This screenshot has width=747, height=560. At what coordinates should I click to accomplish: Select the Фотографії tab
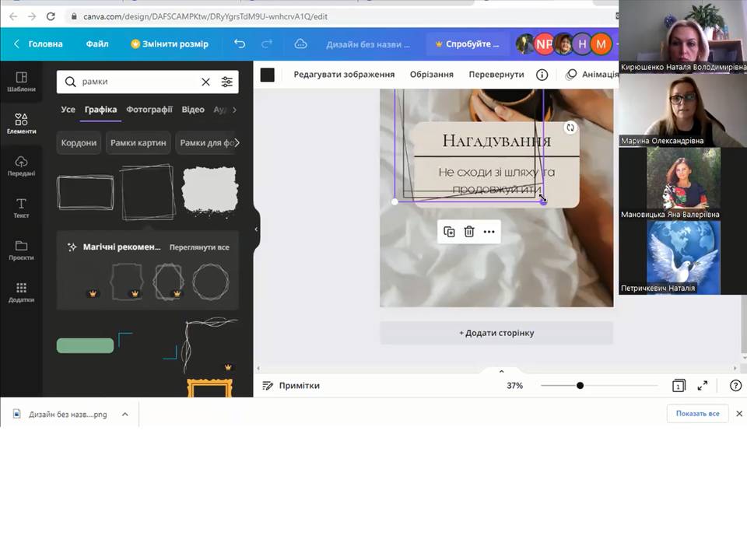click(x=149, y=110)
